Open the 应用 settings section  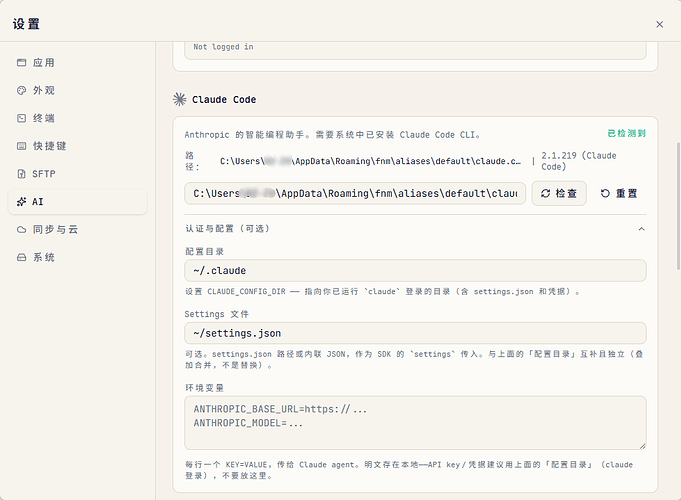pos(77,63)
